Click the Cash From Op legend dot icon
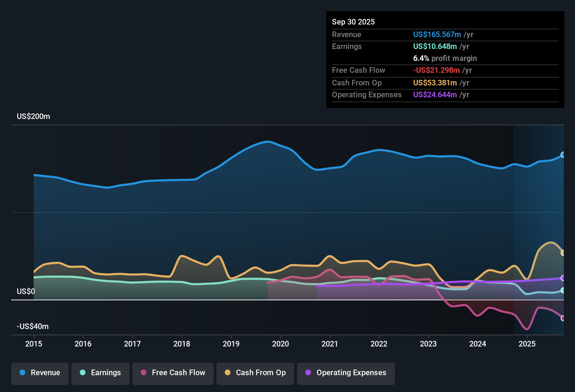The height and width of the screenshot is (392, 575). click(228, 373)
